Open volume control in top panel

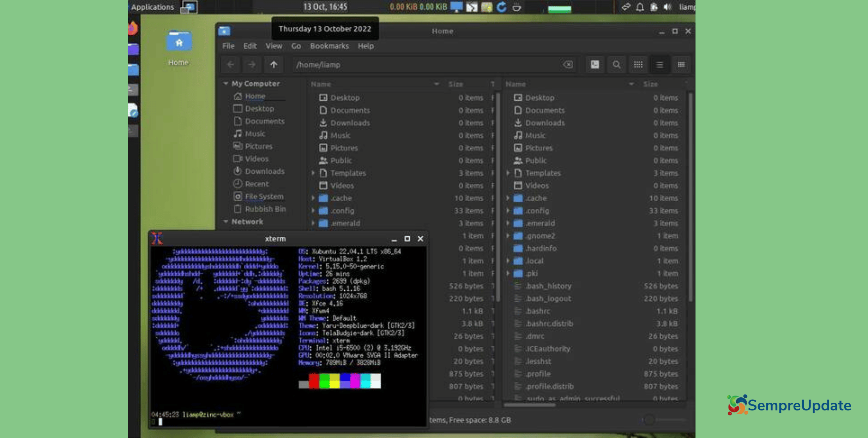coord(667,7)
